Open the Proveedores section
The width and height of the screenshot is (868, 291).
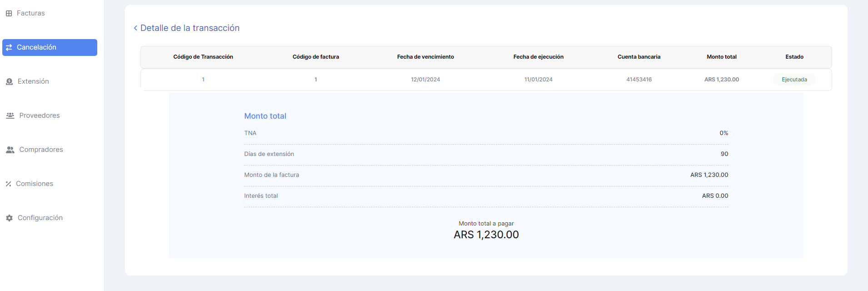[x=40, y=115]
